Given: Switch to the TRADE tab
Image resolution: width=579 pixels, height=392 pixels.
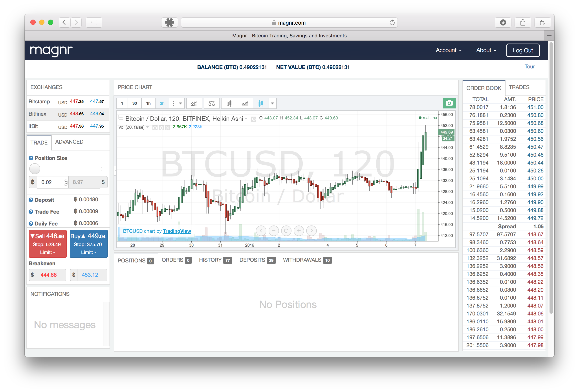Looking at the screenshot, I should (39, 143).
